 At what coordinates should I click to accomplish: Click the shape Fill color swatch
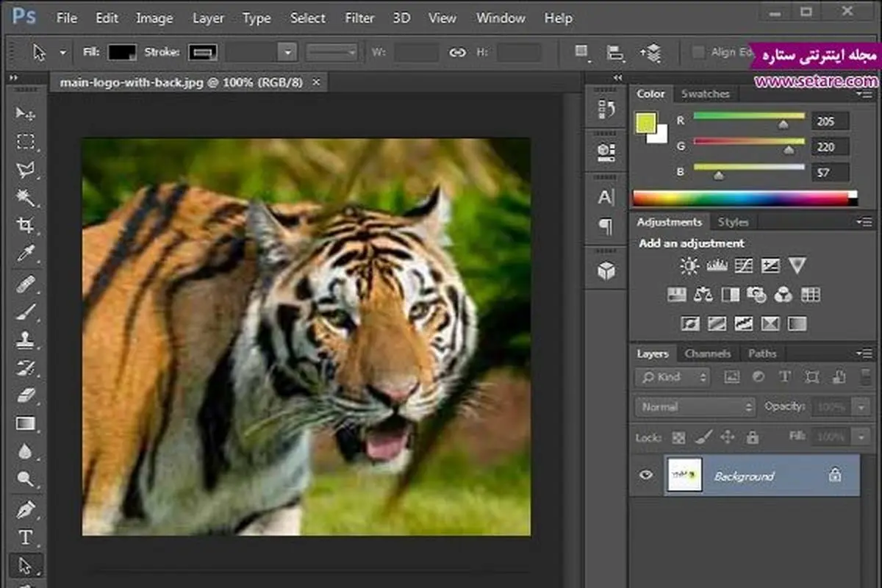tap(122, 52)
